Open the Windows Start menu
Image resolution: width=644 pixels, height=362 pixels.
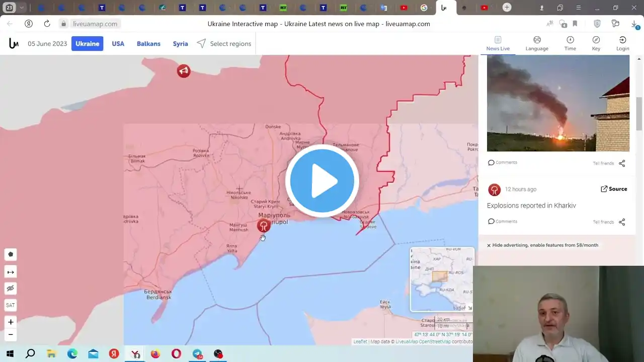tap(10, 354)
